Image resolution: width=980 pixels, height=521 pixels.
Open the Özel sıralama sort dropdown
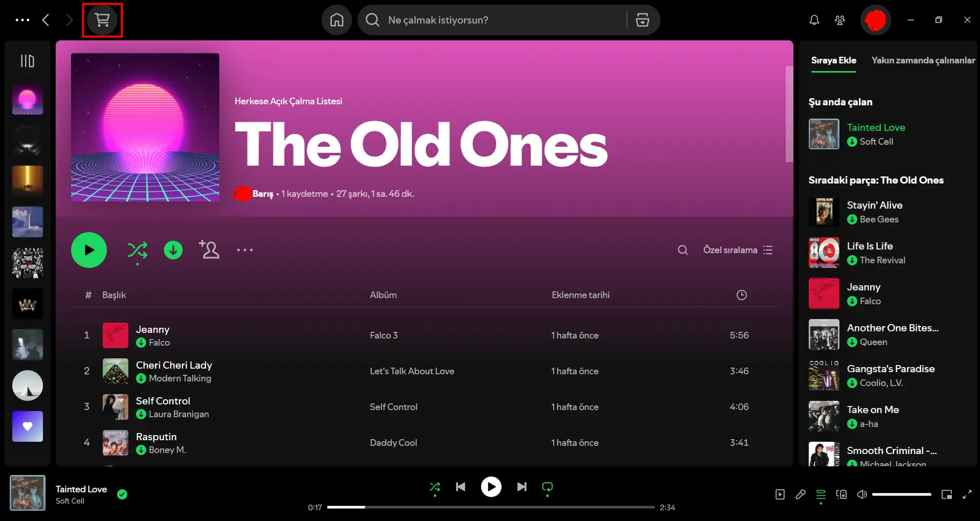tap(738, 250)
